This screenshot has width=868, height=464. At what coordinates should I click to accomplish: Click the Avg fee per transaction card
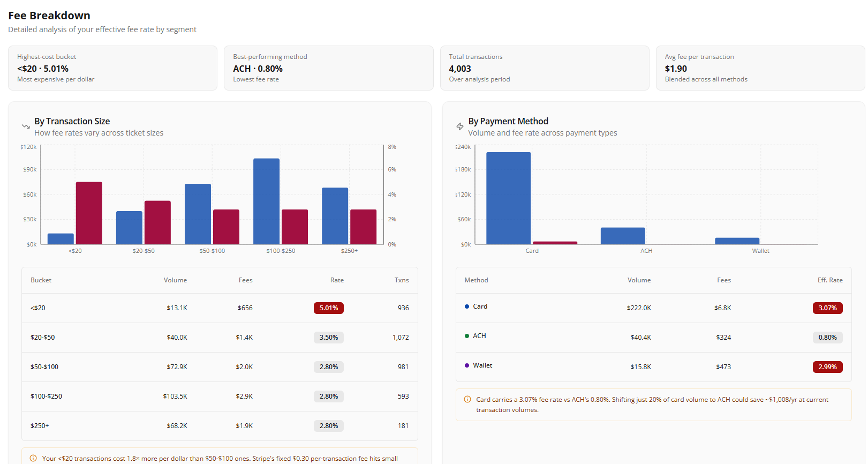(x=760, y=68)
